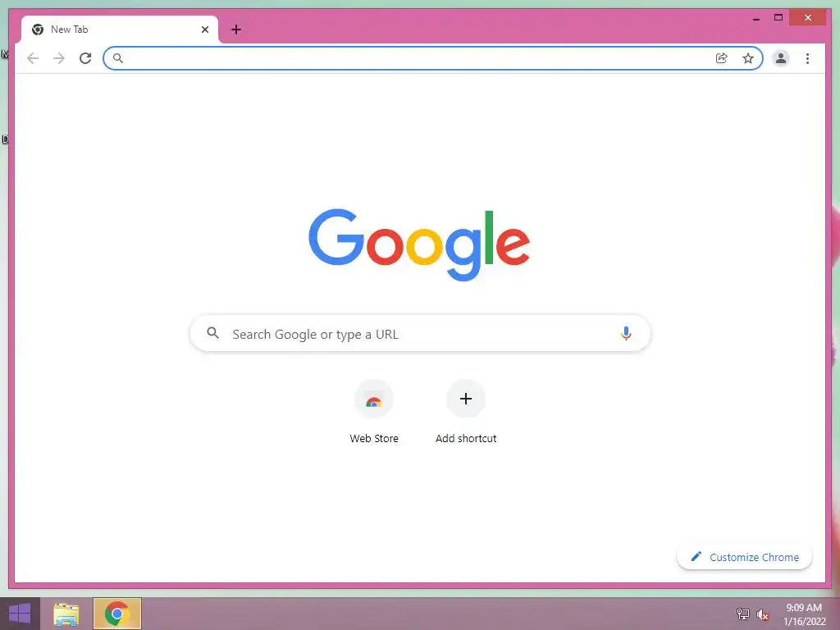Screen dimensions: 840x630
Task: Open the Windows Start button
Action: (x=20, y=614)
